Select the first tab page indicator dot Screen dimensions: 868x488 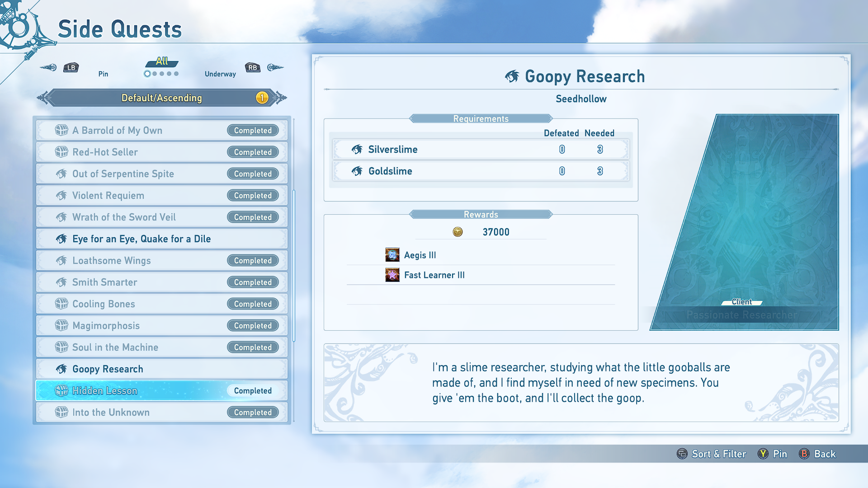click(147, 74)
